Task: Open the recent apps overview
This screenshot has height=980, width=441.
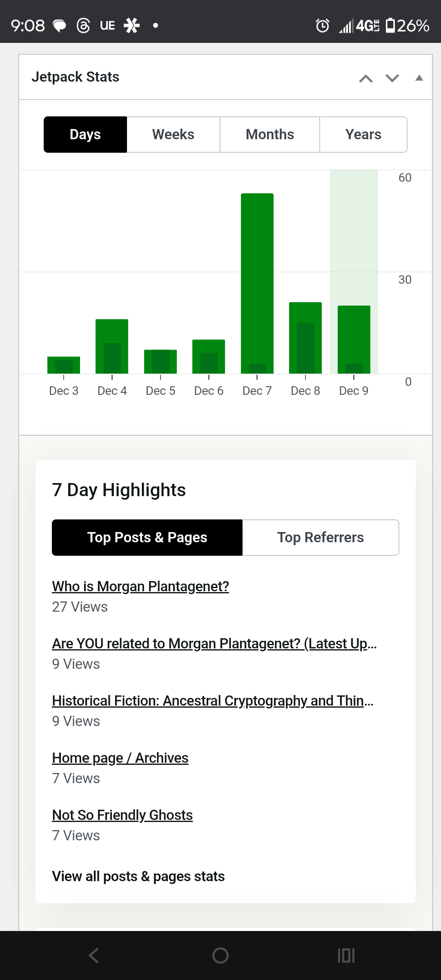Action: coord(346,955)
